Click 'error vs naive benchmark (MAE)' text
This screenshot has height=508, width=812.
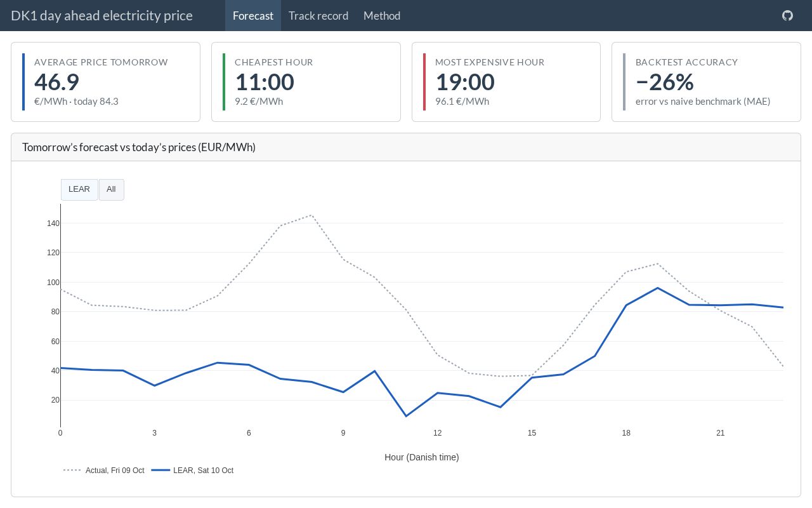point(703,102)
